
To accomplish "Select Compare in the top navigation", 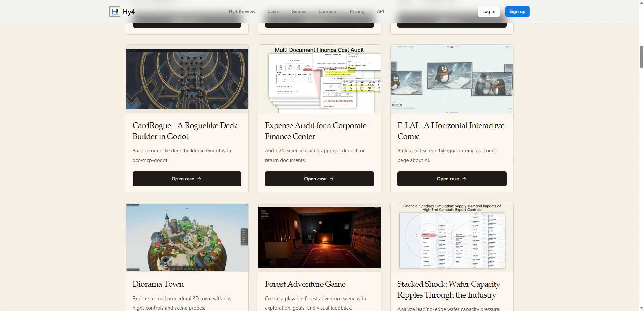I will (x=328, y=11).
